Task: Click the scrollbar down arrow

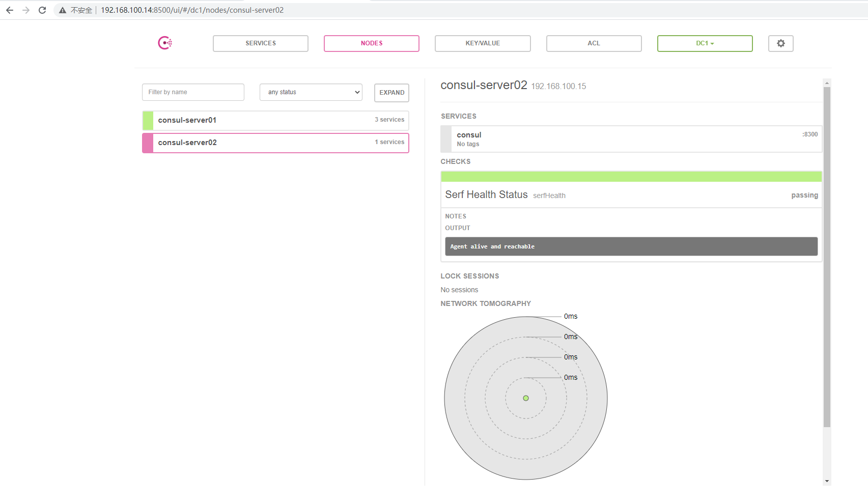Action: (827, 481)
